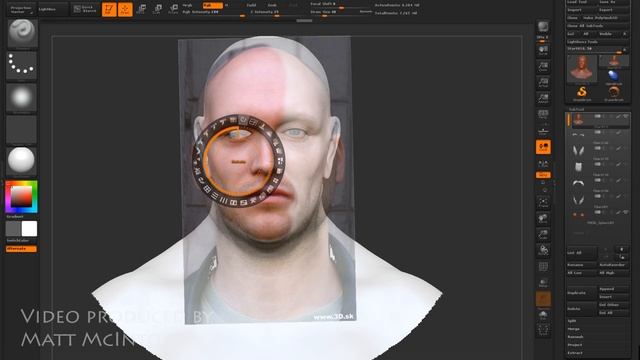Toggle the Solo mode button
The height and width of the screenshot is (360, 640).
tap(543, 315)
